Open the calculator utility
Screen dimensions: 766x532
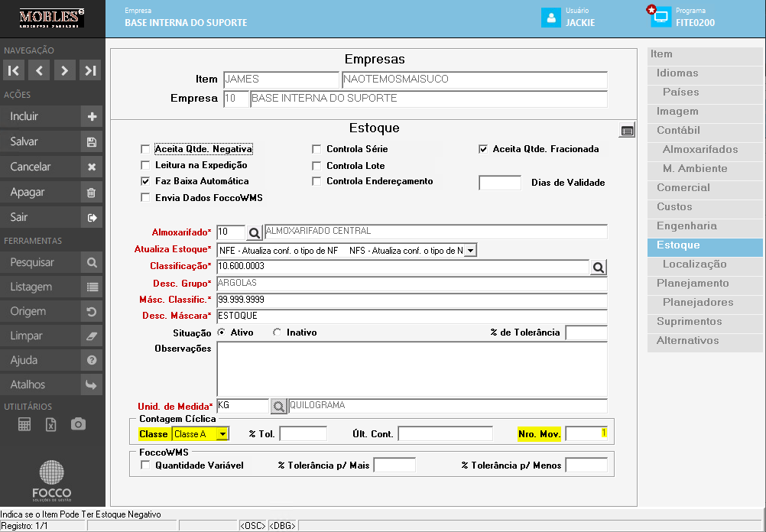[24, 424]
